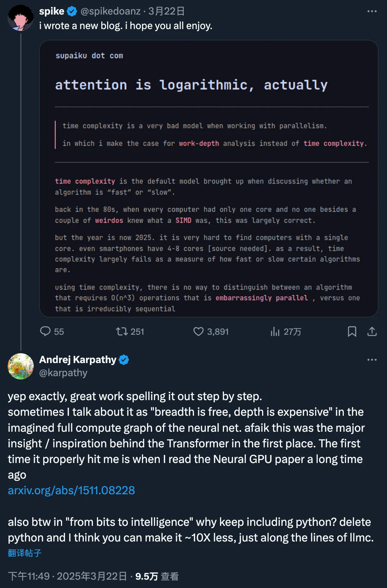Open the blog preview image card
387x588 pixels.
[208, 178]
